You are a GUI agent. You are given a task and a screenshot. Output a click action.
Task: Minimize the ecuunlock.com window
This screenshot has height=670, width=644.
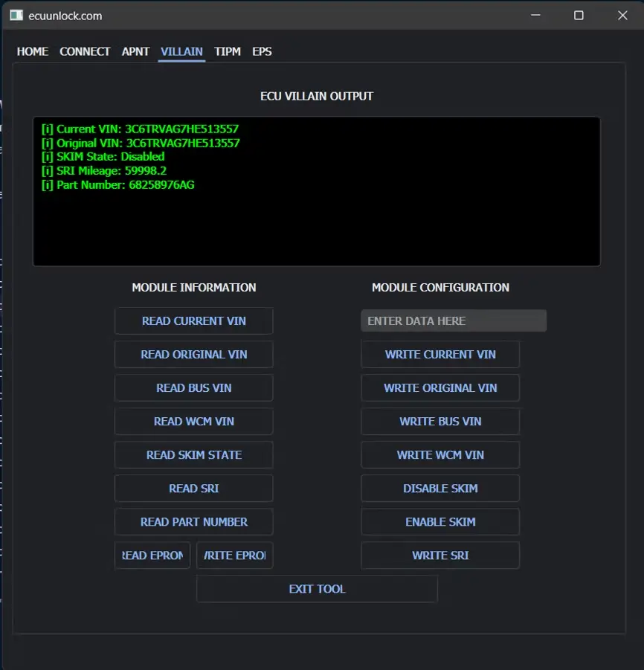pos(535,16)
